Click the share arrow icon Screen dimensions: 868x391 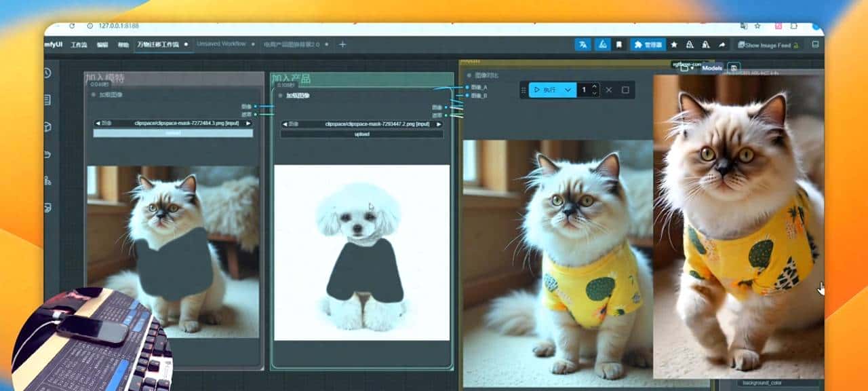(x=722, y=45)
